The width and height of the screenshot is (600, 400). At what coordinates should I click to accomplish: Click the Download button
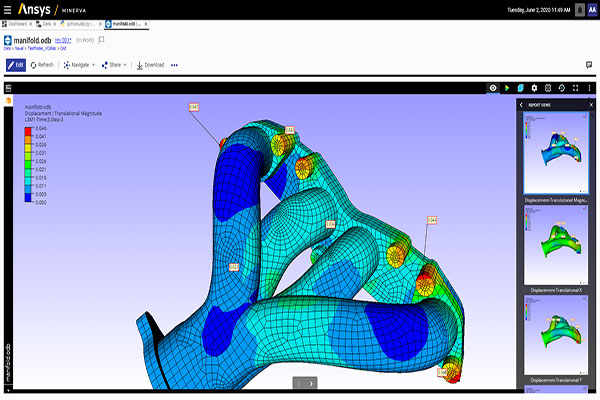150,65
